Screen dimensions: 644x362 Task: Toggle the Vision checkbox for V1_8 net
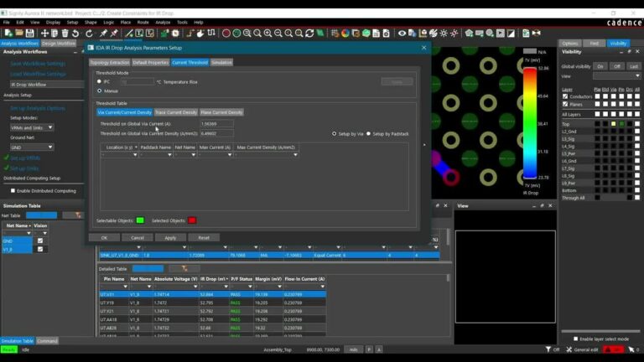(x=40, y=249)
